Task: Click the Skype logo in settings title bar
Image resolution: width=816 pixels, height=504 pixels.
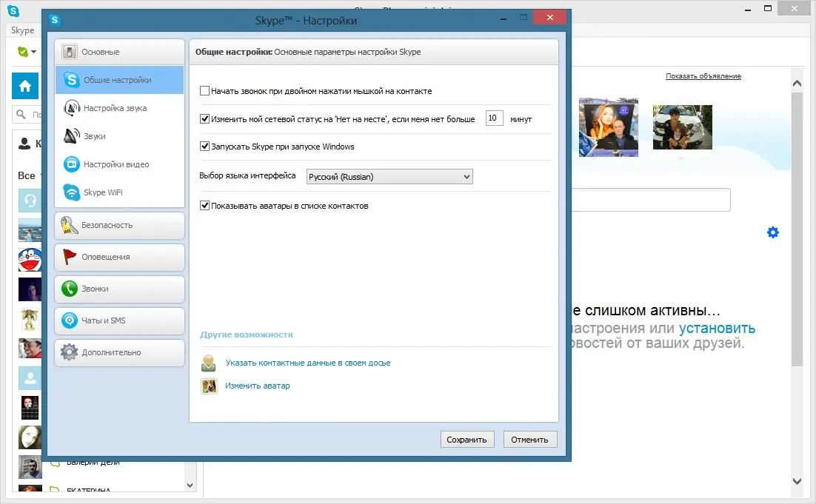Action: [55, 20]
